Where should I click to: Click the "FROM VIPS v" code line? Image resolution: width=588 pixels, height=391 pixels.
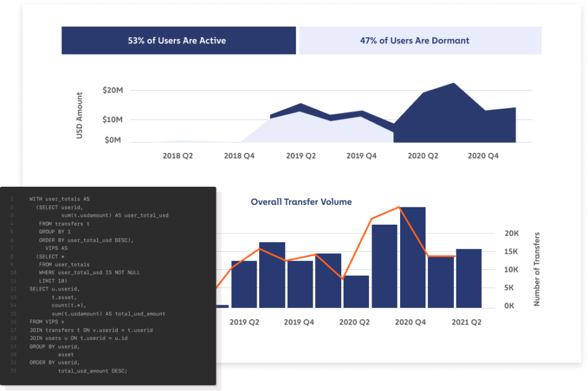47,321
